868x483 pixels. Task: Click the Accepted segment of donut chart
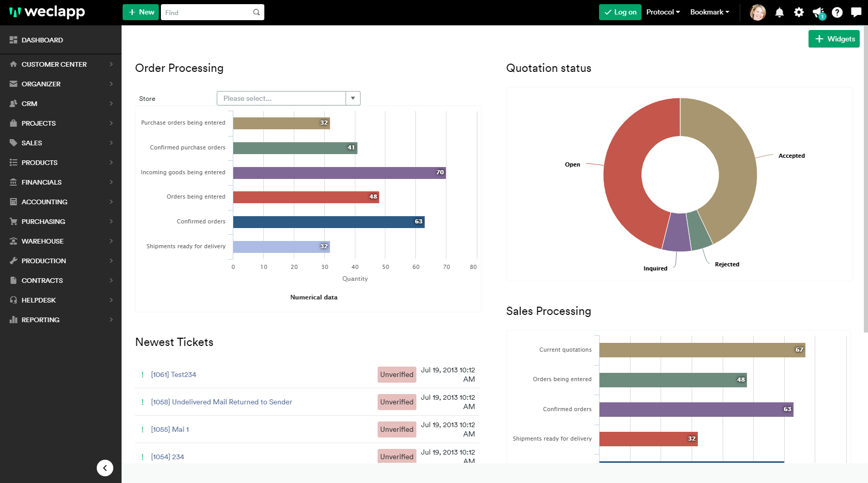735,165
